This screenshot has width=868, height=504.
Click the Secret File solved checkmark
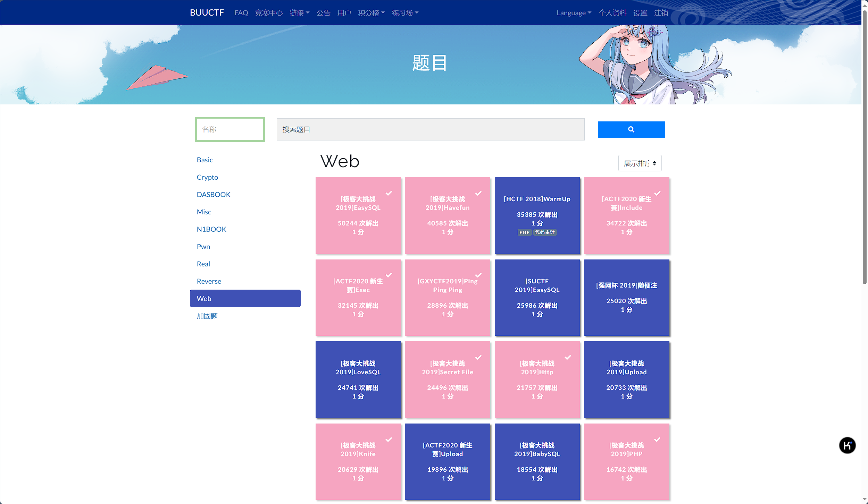pos(478,357)
